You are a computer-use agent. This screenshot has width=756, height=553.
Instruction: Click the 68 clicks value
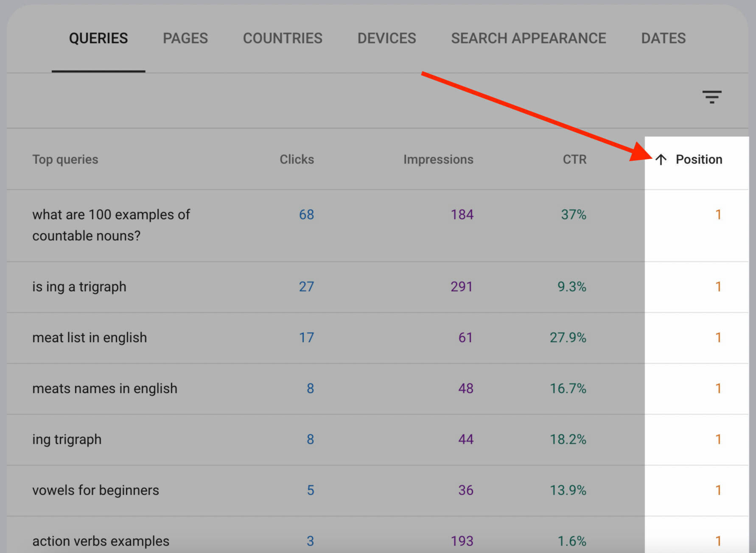[306, 215]
